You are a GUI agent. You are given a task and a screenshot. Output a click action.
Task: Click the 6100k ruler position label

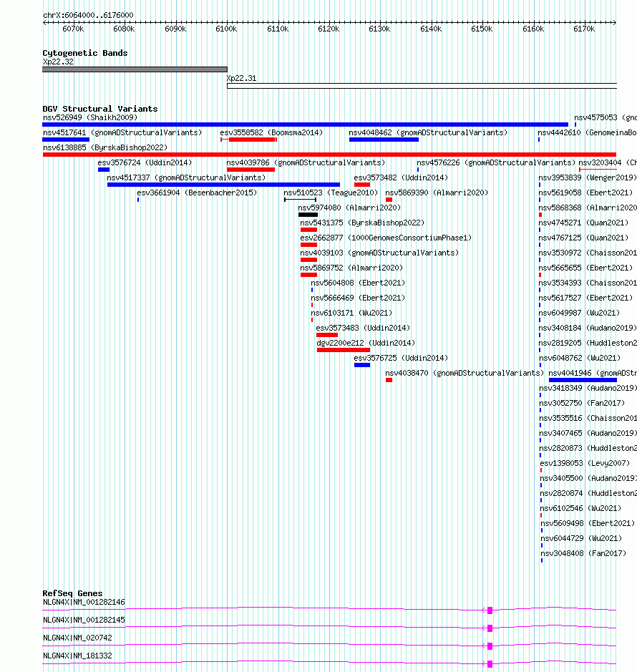226,29
